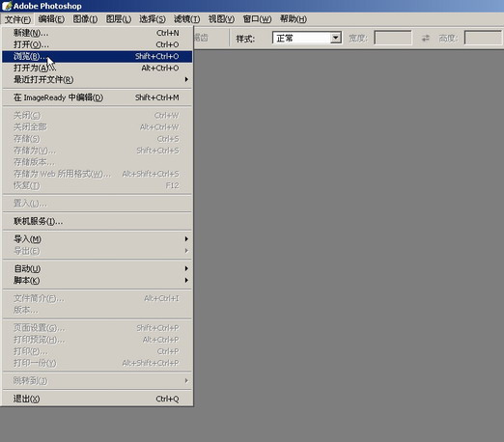Choose 打开(O)... menu entry
Viewport: 504px width, 442px height.
tap(97, 44)
